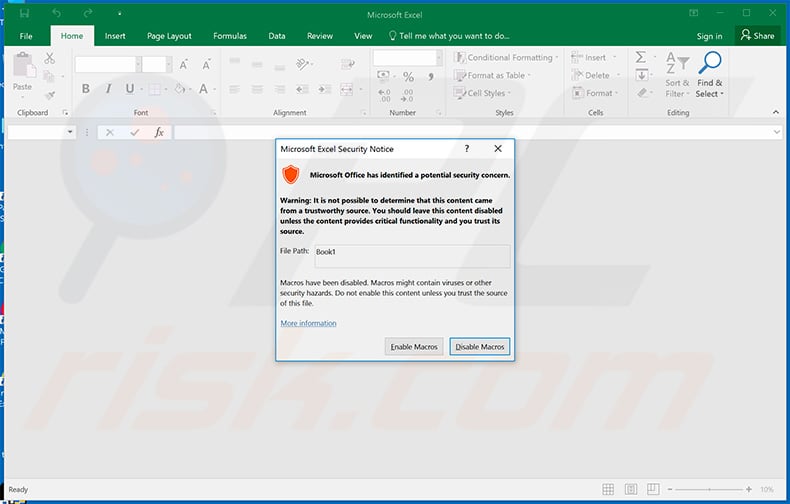Click the Save icon in quick access toolbar
Screen dimensions: 790x504
[x=24, y=14]
